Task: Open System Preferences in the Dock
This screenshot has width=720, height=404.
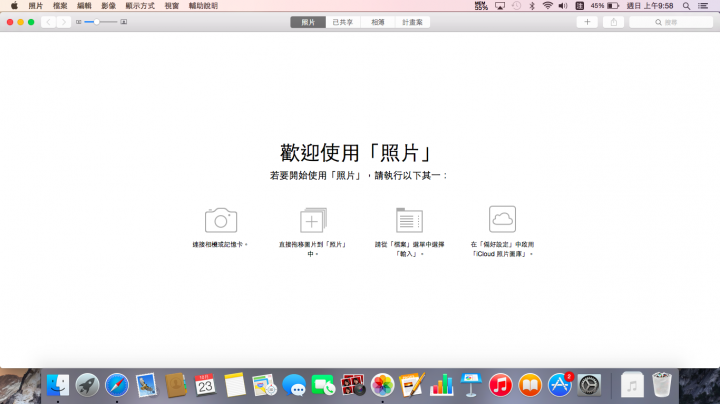Action: (589, 385)
